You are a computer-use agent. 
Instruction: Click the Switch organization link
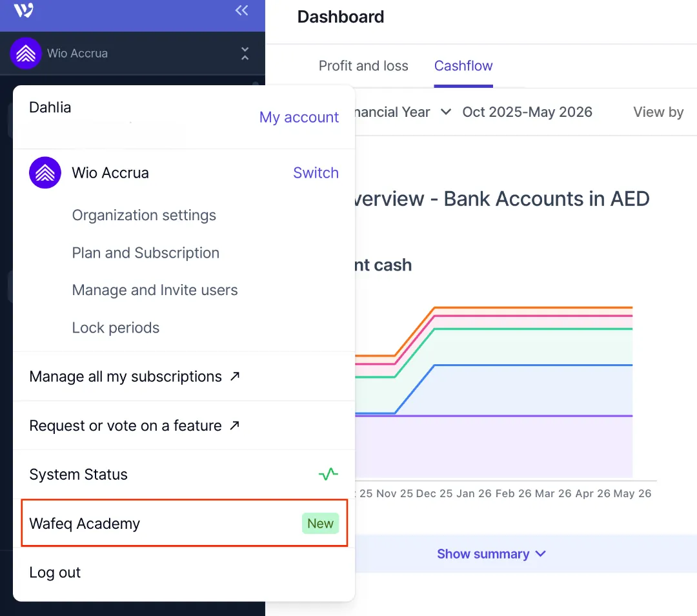pyautogui.click(x=316, y=172)
